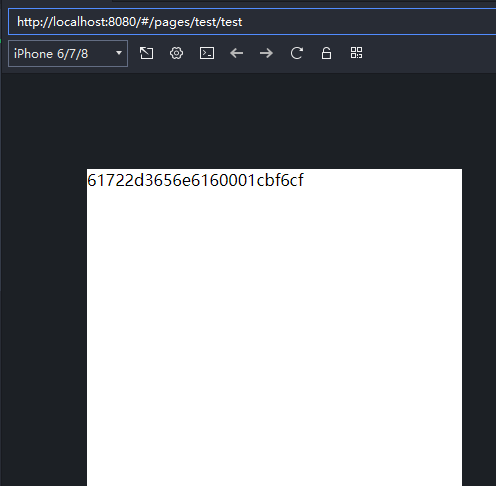The image size is (496, 486).
Task: Click the rotate screen orientation icon
Action: tap(146, 53)
